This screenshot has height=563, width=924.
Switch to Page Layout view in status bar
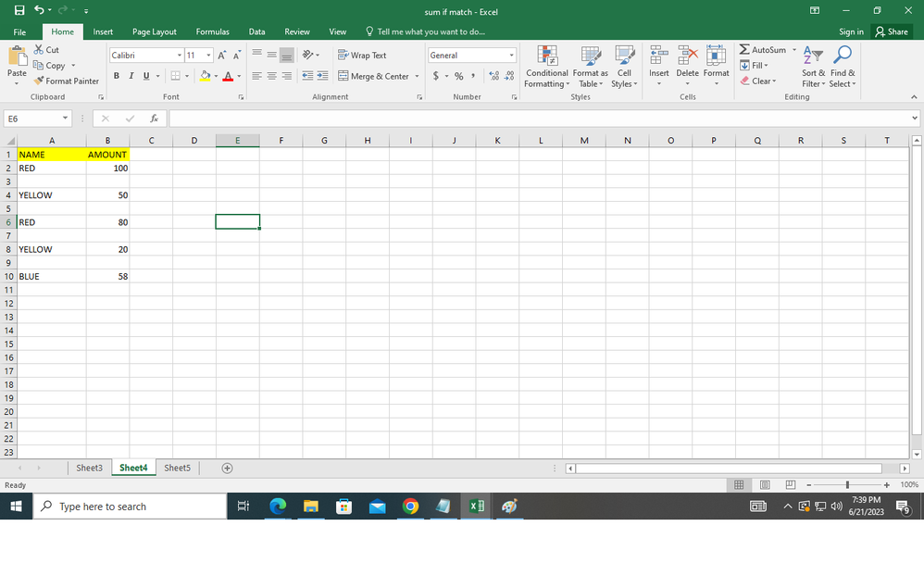765,484
